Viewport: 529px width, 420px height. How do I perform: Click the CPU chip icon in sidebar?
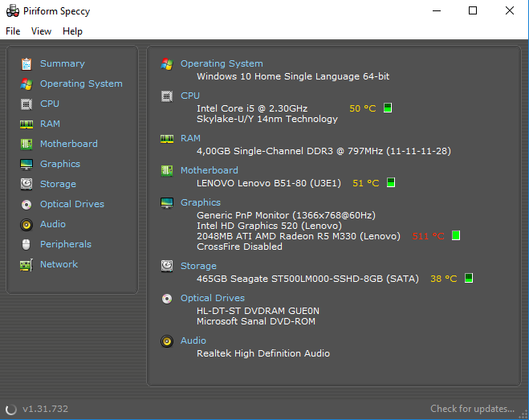pyautogui.click(x=26, y=104)
